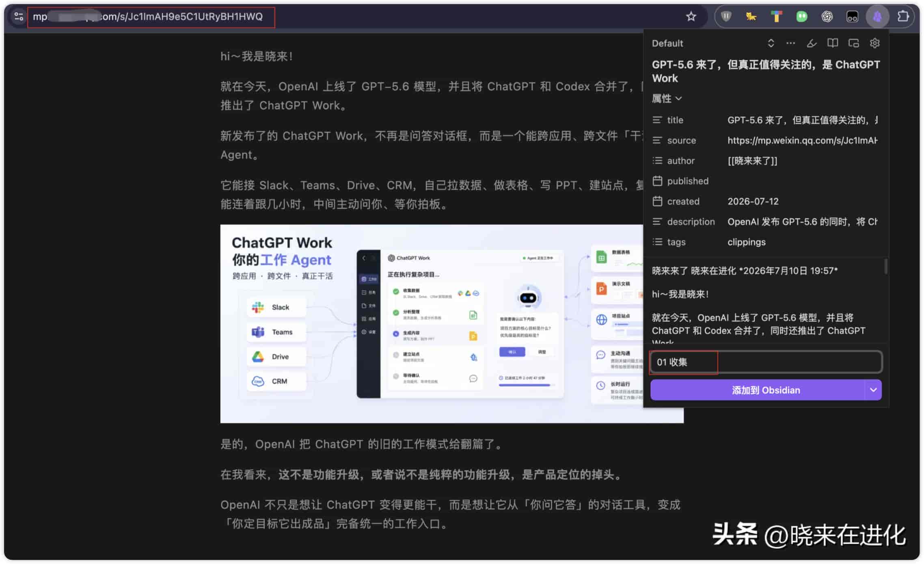Viewport: 924px width, 564px height.
Task: Click paragraph starting "是的，OpenAI 把 ChatGPT"
Action: [x=363, y=444]
